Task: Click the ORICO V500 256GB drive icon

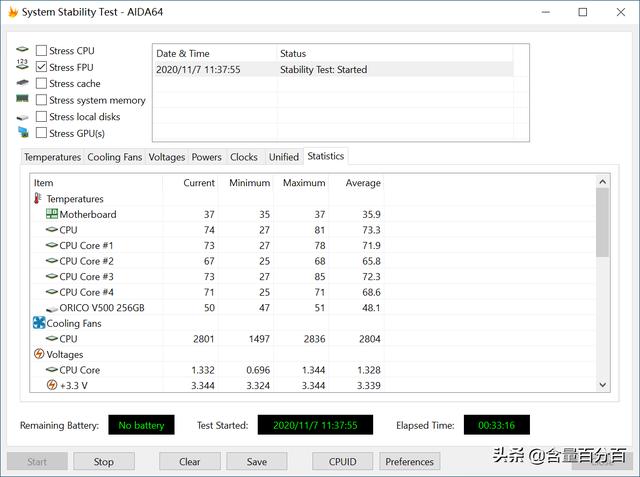Action: coord(52,308)
